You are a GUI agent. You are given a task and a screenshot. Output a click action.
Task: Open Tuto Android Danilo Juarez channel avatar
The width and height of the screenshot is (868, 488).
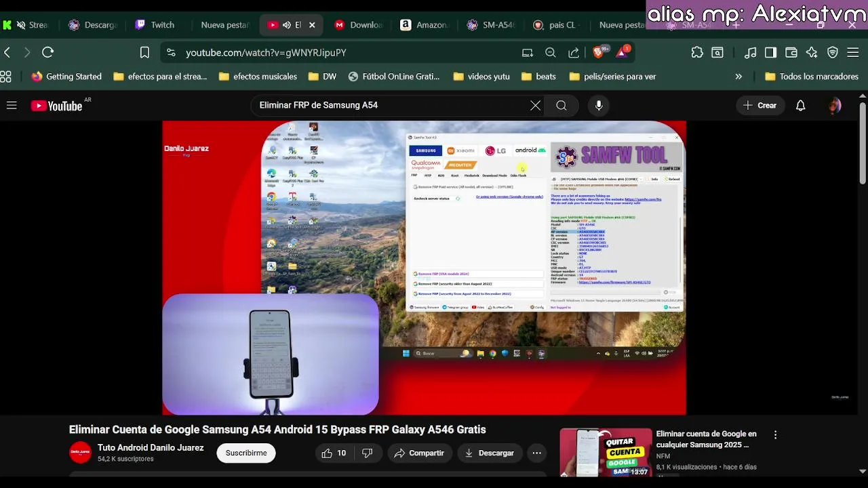[80, 453]
